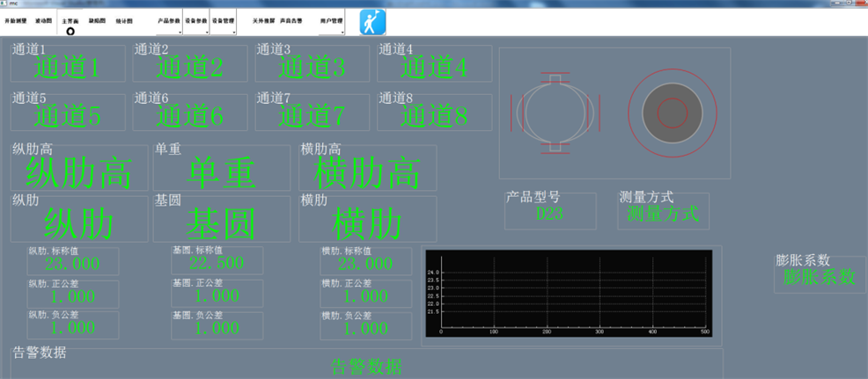Start measuring with 开始测量
Image resolution: width=868 pixels, height=379 pixels.
pyautogui.click(x=16, y=20)
